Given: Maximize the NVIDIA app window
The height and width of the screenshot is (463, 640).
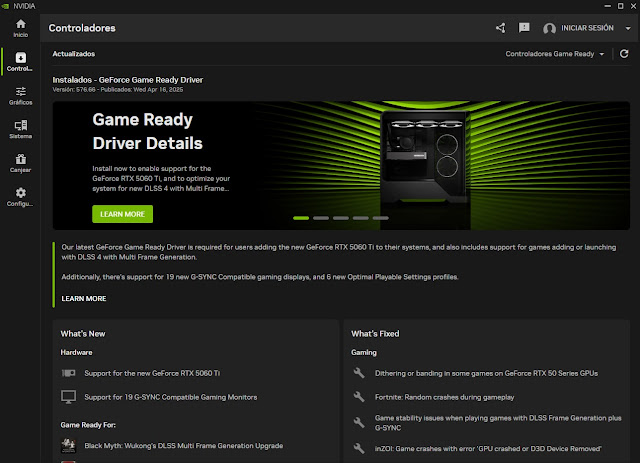Looking at the screenshot, I should pos(620,6).
